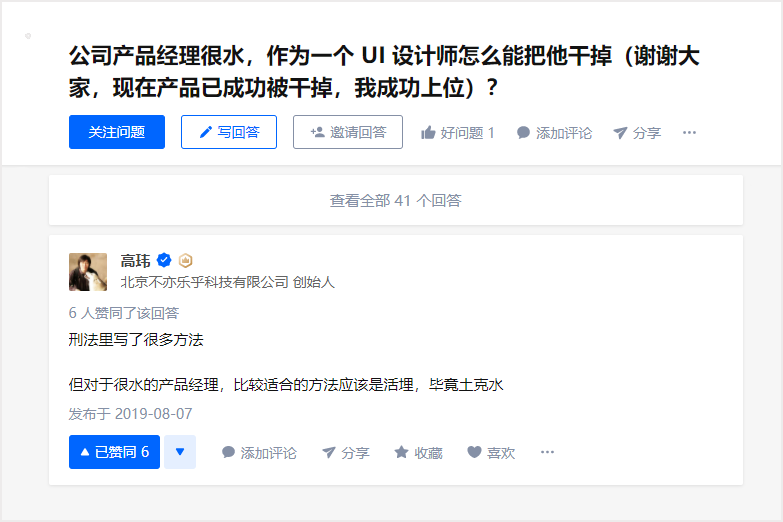Click the speech bubble icon beside the question's 添加评论

tap(523, 133)
